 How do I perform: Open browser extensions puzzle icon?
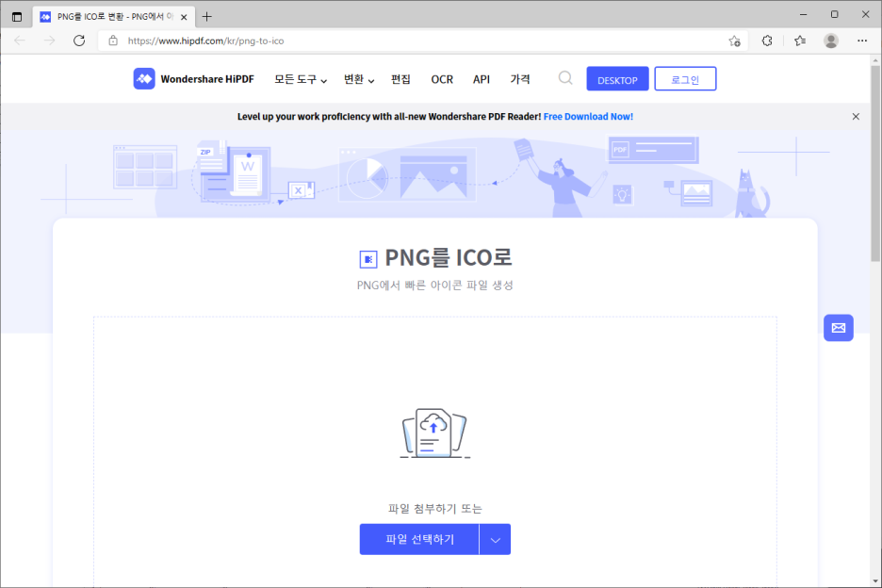767,41
